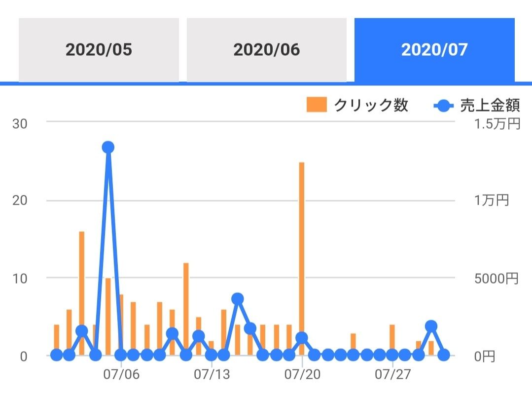Screen dimensions: 532x395
Task: Click the 1.5万円 right axis label
Action: click(497, 123)
